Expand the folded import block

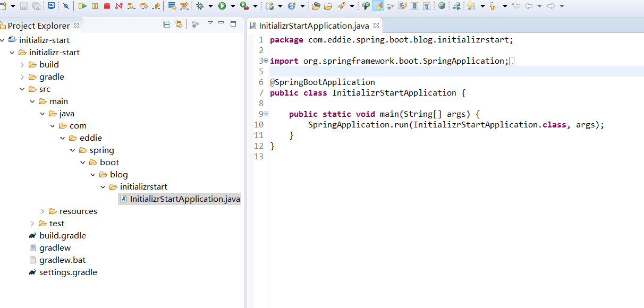(x=266, y=61)
